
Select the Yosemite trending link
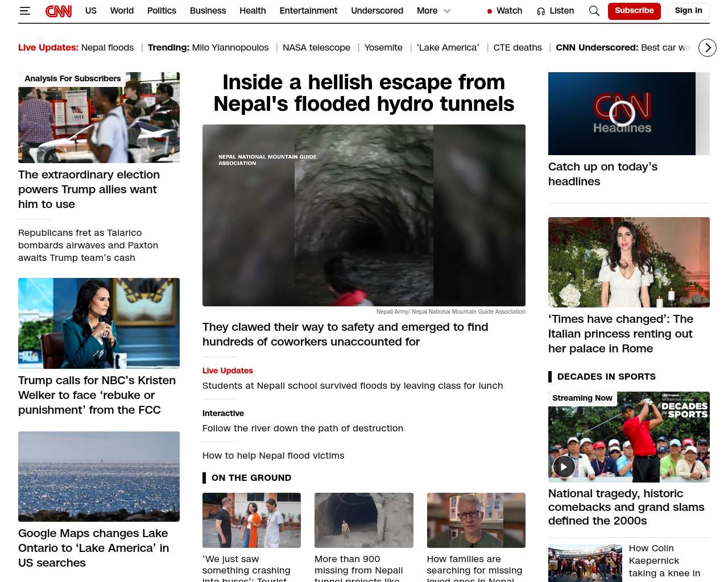[383, 48]
